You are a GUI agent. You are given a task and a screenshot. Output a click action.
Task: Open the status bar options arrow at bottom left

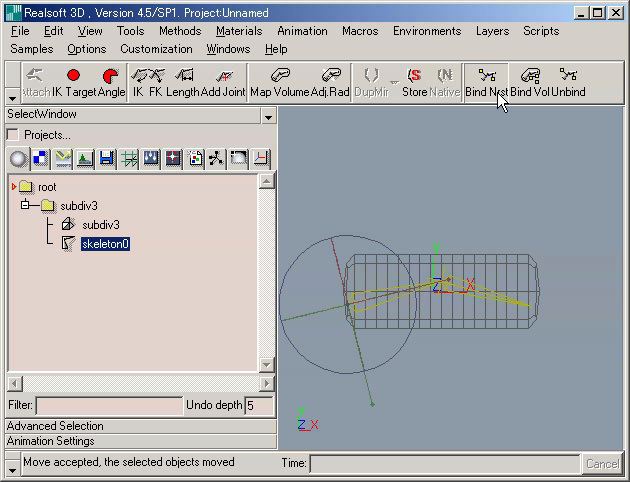point(12,470)
